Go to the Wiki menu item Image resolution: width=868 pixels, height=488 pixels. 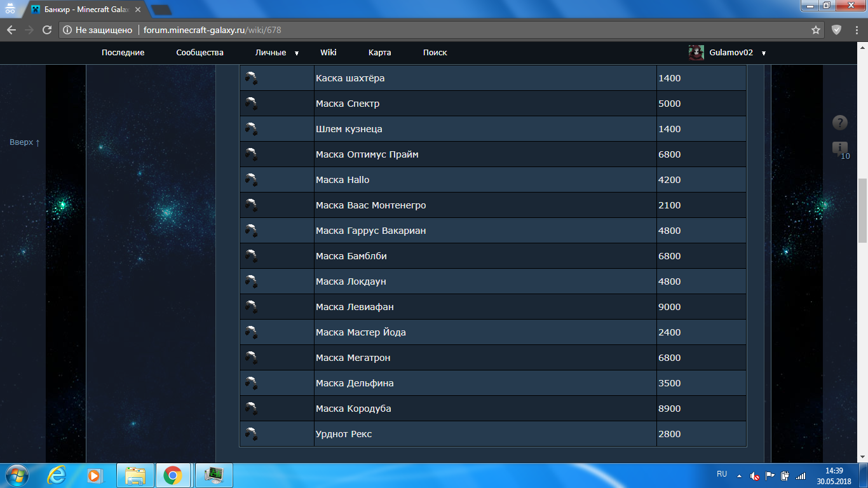click(328, 53)
